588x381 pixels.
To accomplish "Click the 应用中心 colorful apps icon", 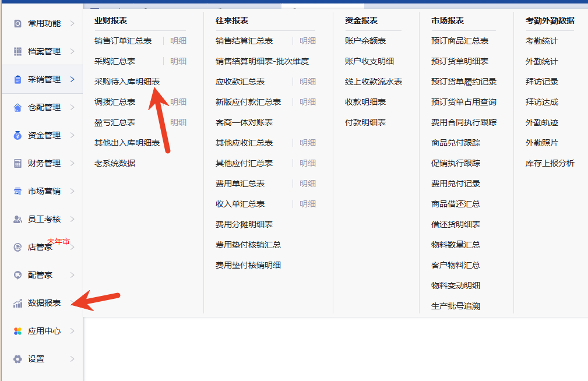I will (x=17, y=331).
